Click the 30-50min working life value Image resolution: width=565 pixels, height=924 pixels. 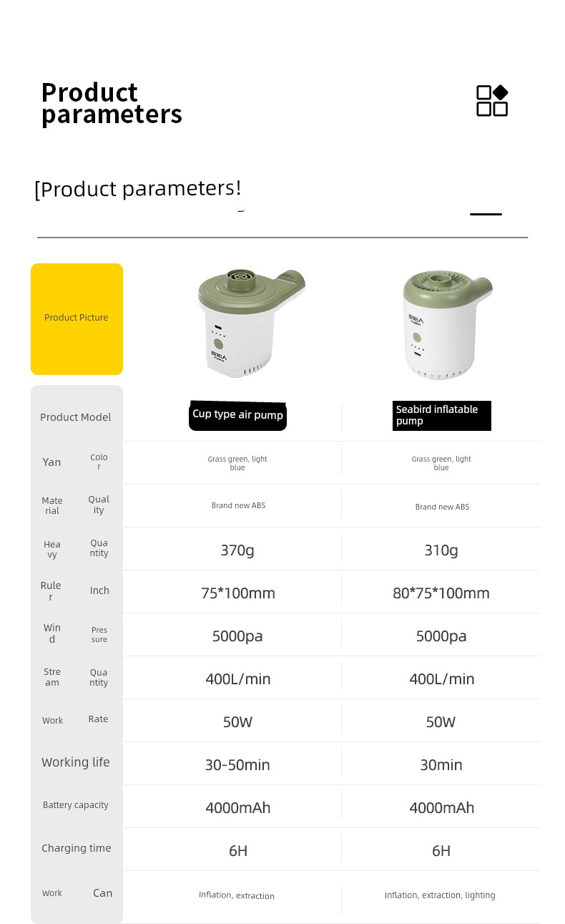(237, 764)
